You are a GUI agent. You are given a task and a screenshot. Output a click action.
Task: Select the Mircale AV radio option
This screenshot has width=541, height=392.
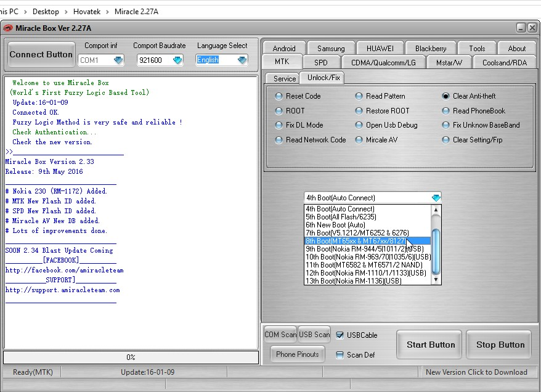pos(376,140)
